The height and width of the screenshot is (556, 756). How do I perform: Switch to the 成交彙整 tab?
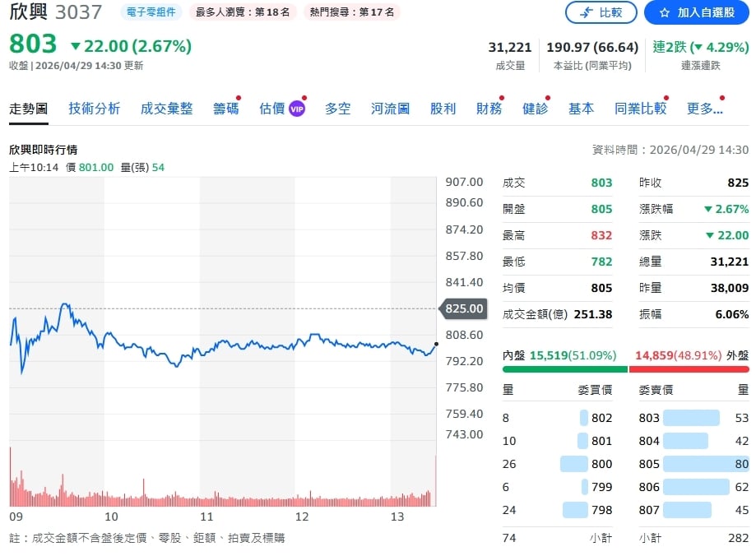pyautogui.click(x=166, y=108)
